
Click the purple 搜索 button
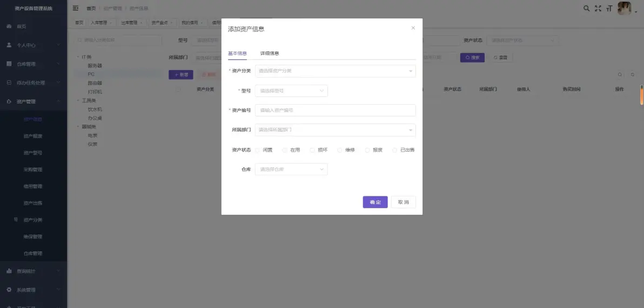click(472, 58)
